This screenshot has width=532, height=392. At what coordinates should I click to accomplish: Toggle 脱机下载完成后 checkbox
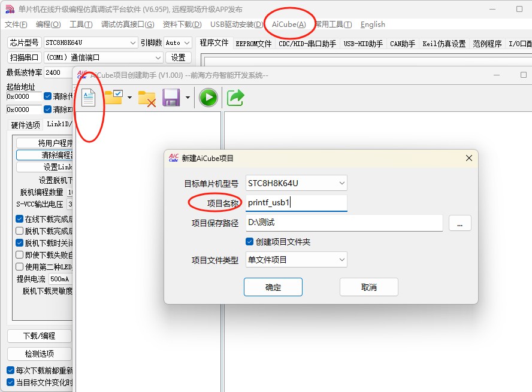pos(20,231)
